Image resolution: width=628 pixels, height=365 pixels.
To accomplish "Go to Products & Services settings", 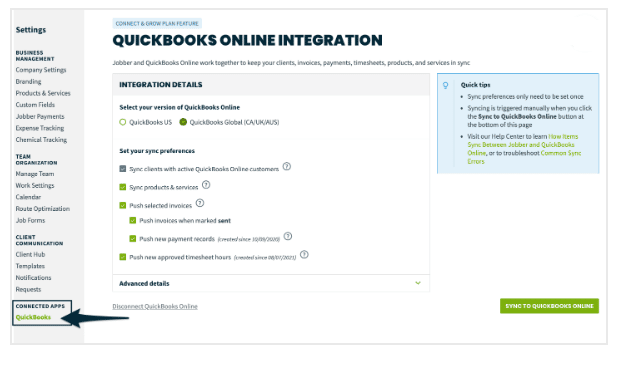I will pyautogui.click(x=43, y=93).
